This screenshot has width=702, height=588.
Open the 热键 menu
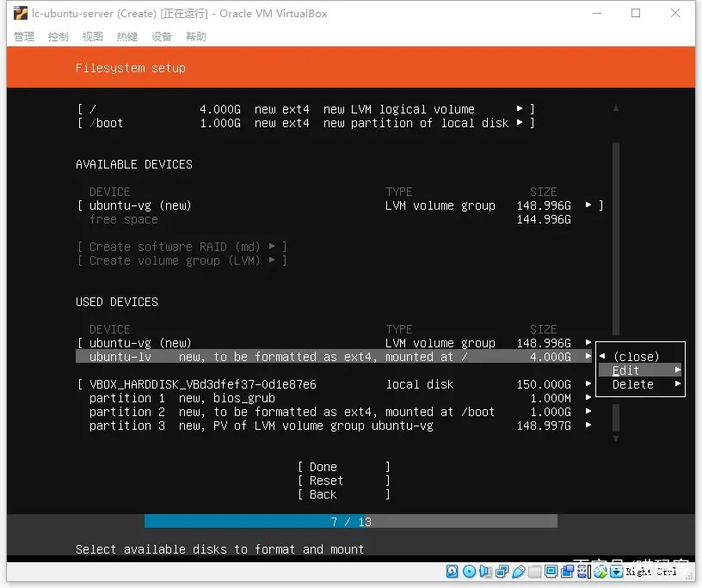coord(127,37)
